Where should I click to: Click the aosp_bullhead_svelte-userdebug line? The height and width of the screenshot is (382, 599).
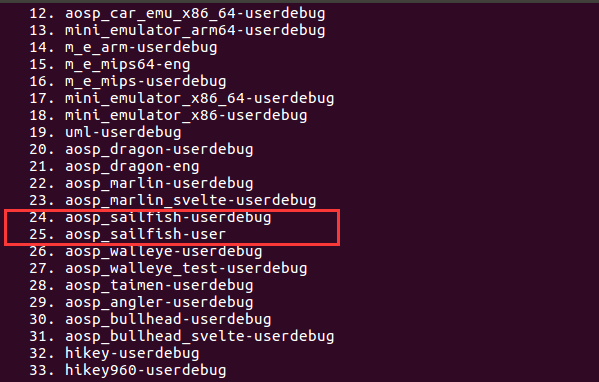pos(199,336)
